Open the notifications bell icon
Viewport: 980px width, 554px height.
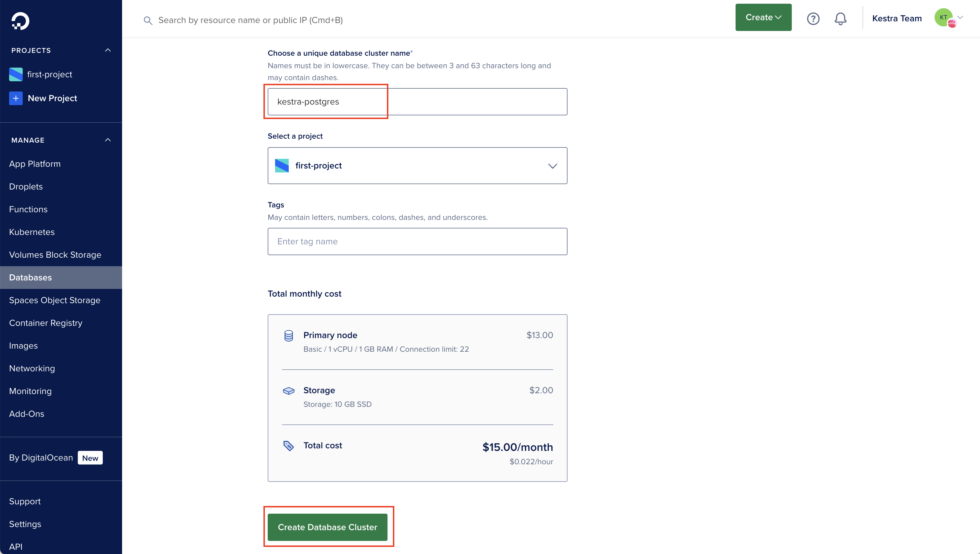point(840,19)
